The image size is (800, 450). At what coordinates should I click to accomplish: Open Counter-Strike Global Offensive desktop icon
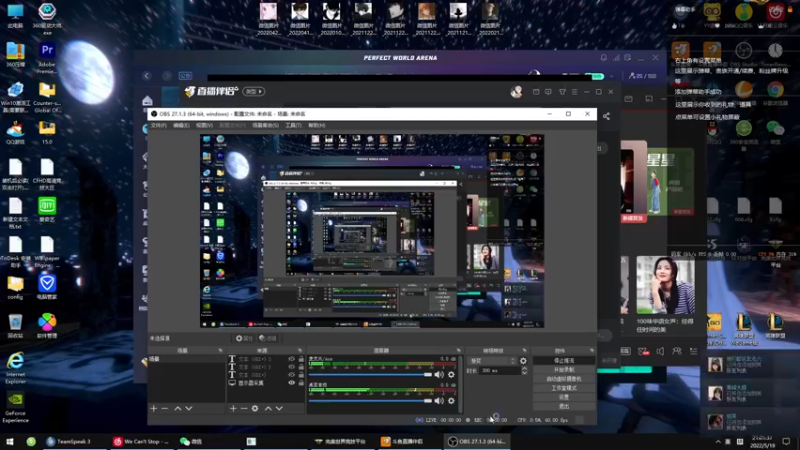click(x=47, y=98)
